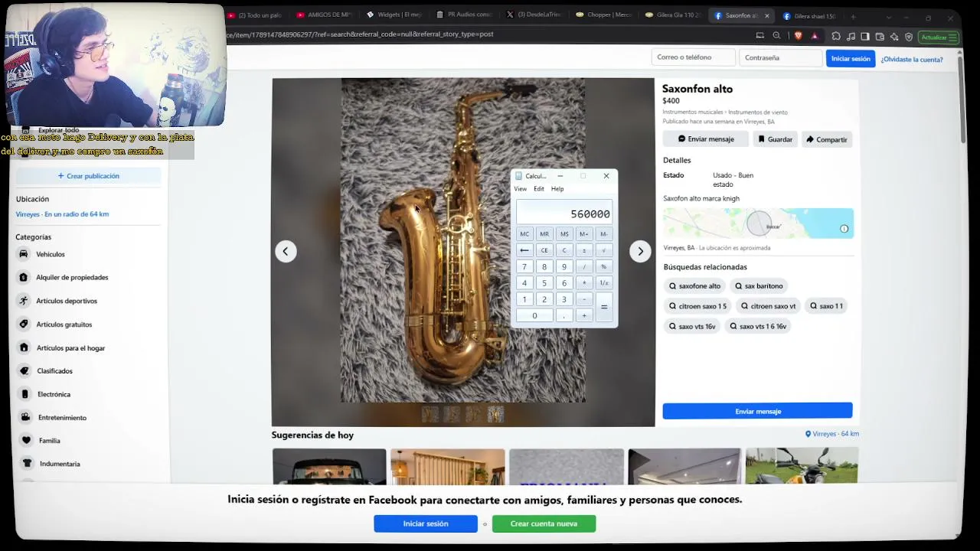This screenshot has width=980, height=551.
Task: Open the Calculator Edit menu
Action: pos(539,189)
